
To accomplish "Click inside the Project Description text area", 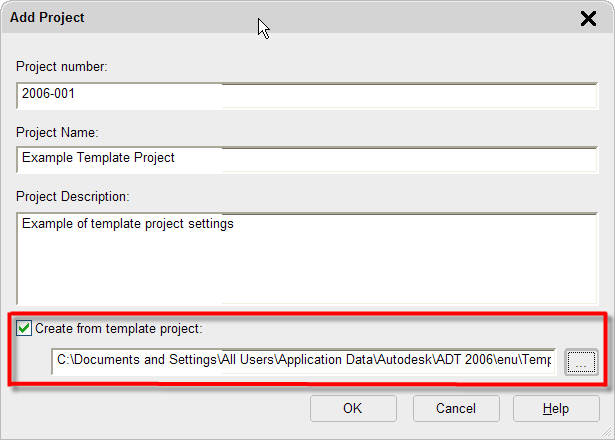I will tap(300, 260).
